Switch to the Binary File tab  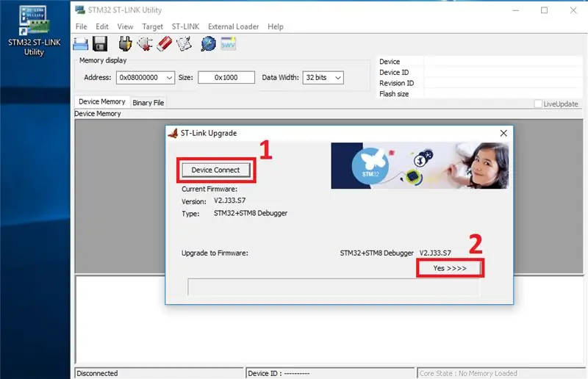148,103
